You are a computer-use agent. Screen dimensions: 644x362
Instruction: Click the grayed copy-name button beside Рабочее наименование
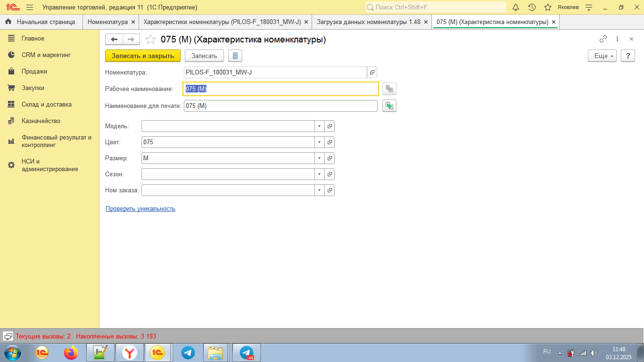(x=389, y=89)
